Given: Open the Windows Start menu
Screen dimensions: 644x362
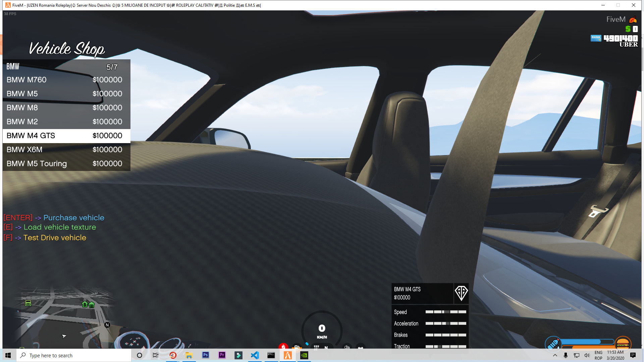Looking at the screenshot, I should coord(8,355).
